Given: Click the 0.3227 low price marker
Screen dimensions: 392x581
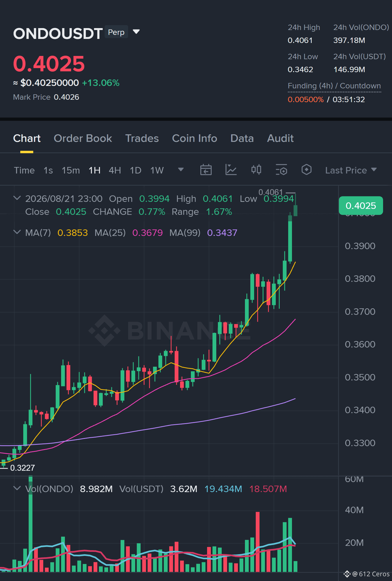Looking at the screenshot, I should pos(22,468).
